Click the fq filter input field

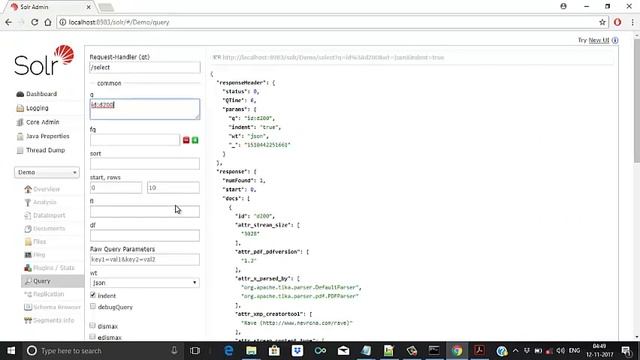(x=135, y=140)
